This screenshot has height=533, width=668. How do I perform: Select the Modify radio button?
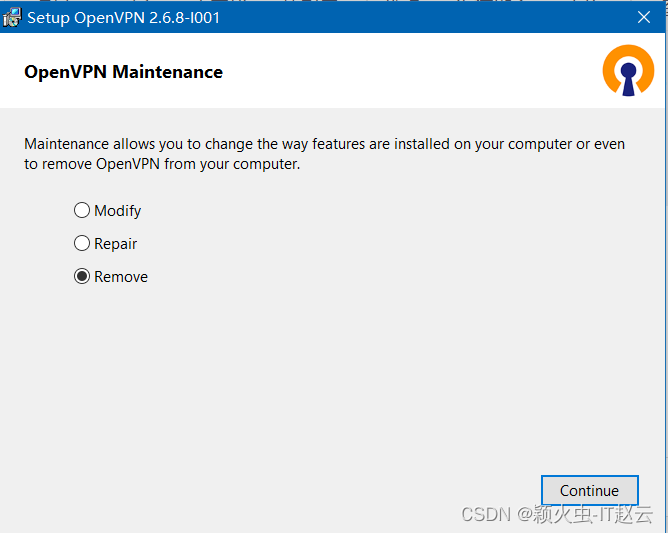point(82,211)
